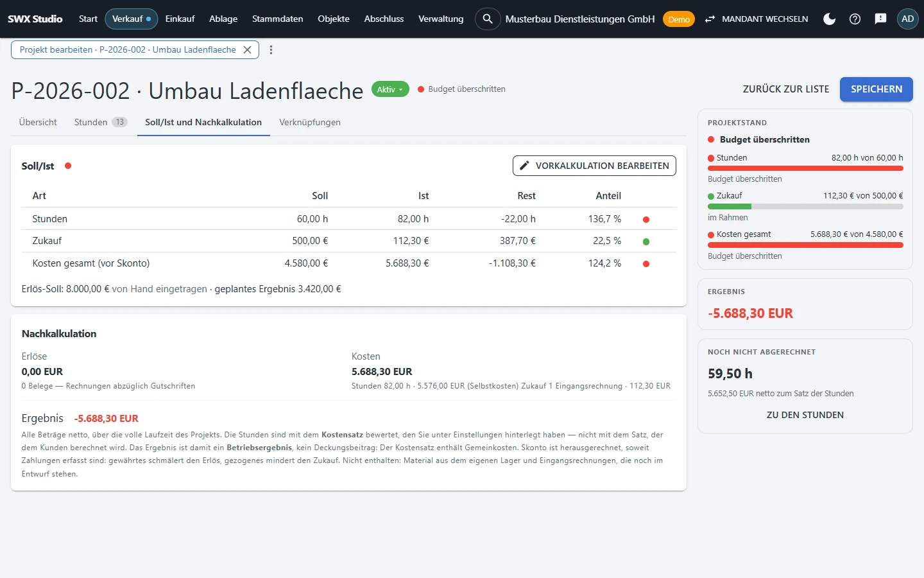Click the red status dot in Stunden row
Viewport: 924px width, 578px height.
tap(646, 220)
